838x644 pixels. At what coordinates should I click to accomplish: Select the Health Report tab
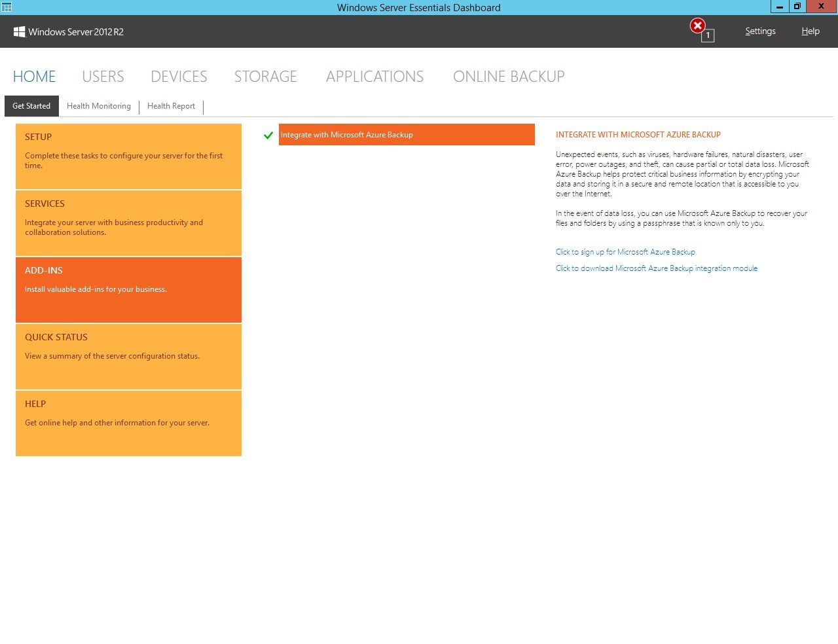click(171, 106)
